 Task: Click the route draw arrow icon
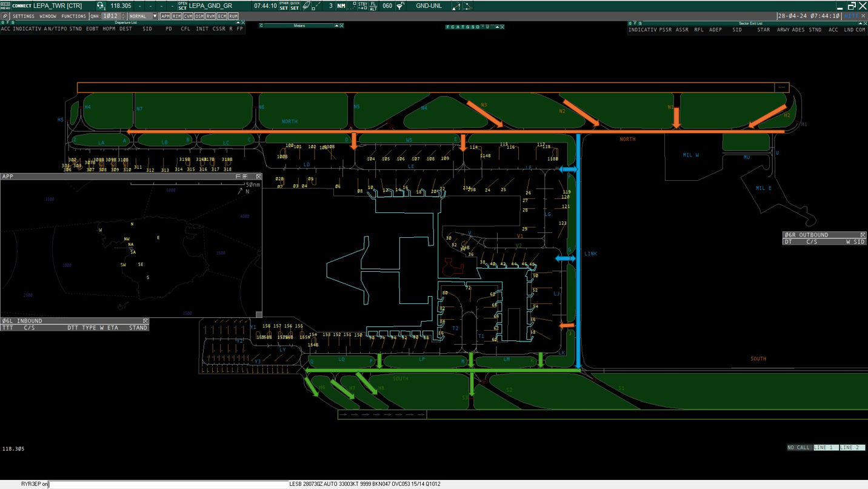456,6
